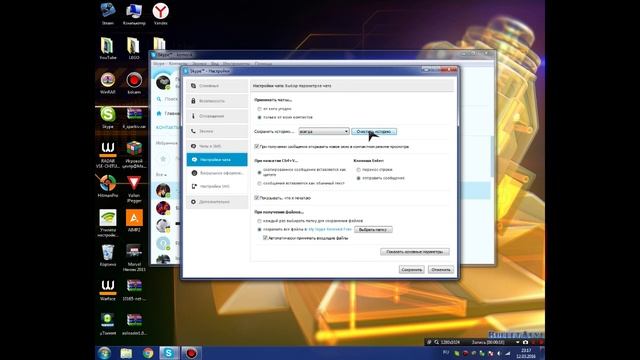Viewport: 640px width, 360px height.
Task: Switch to Skype in the taskbar
Action: click(169, 353)
